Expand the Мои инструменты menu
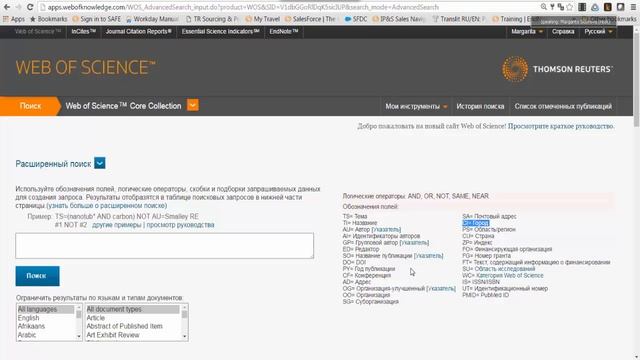 pos(416,107)
